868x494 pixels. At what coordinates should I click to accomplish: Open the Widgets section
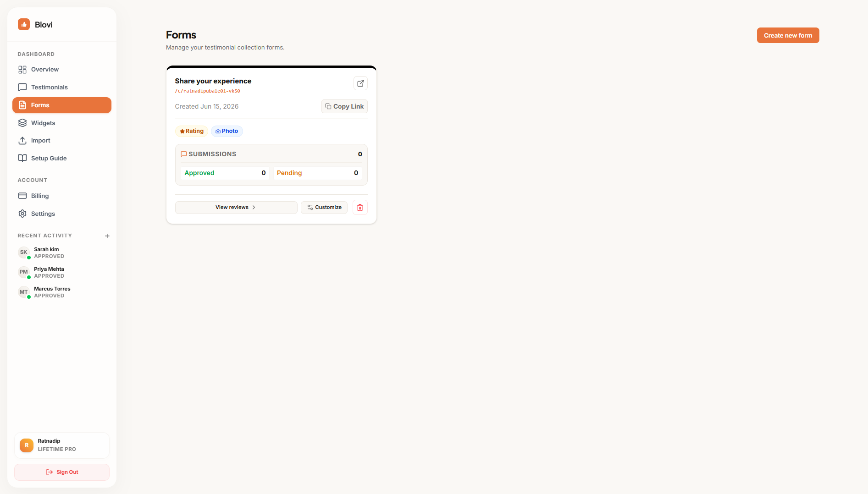[62, 123]
